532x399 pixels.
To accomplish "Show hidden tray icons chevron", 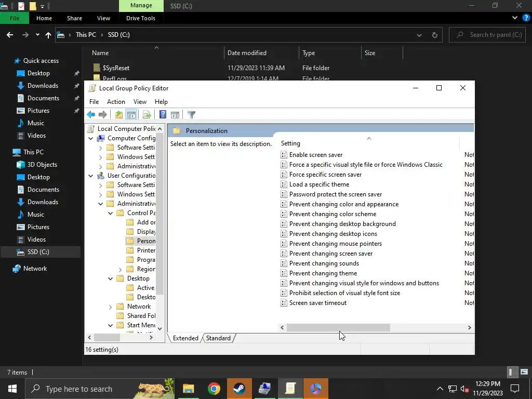I will tap(440, 389).
